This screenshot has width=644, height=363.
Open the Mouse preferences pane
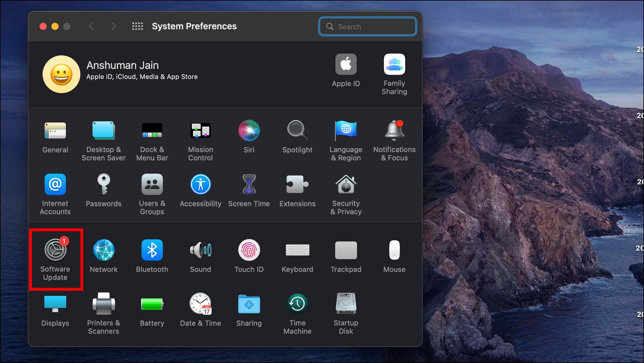(394, 256)
